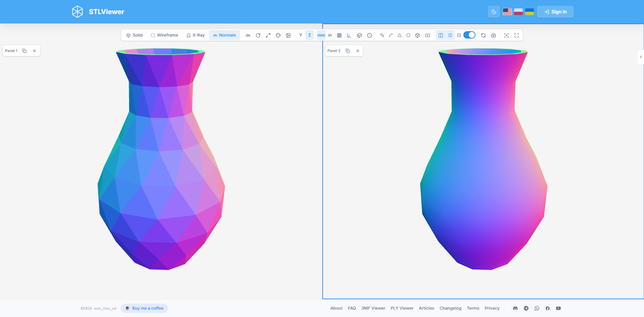
Task: Select horizontal split layout icon
Action: click(459, 35)
